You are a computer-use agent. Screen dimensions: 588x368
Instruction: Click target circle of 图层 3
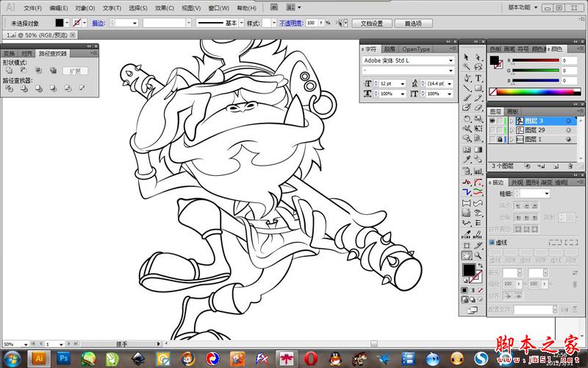pos(568,121)
